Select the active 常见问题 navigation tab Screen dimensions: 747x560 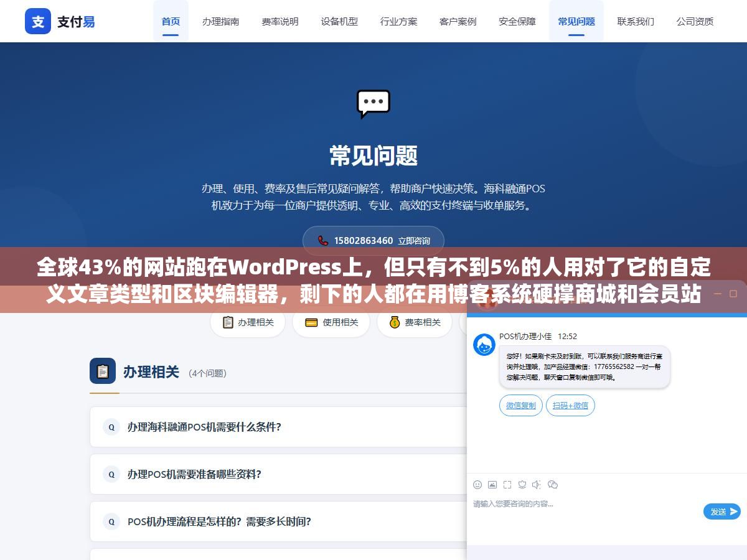[576, 21]
